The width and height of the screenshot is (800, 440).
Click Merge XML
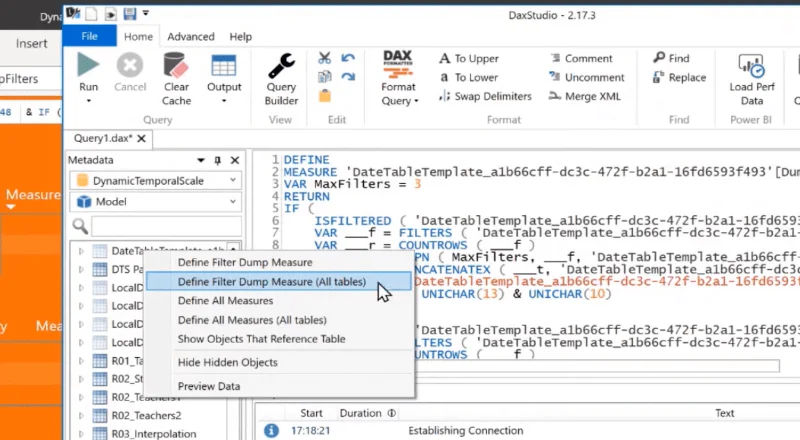pos(585,96)
